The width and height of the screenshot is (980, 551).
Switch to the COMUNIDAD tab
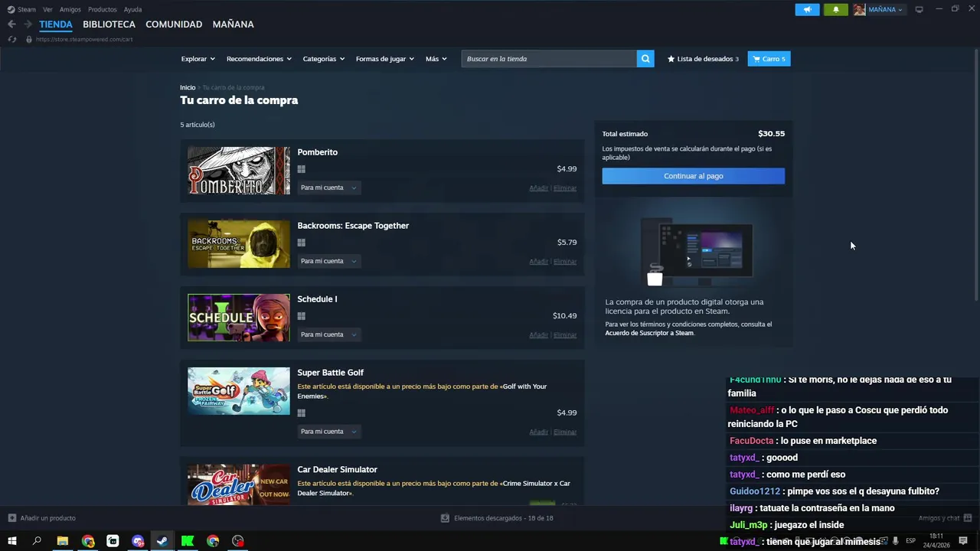point(174,24)
